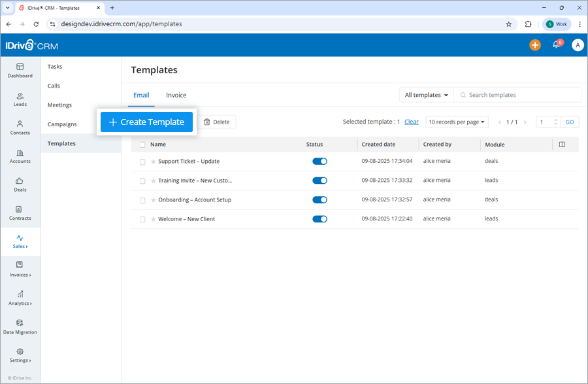Click inside the Search templates field

pos(517,94)
